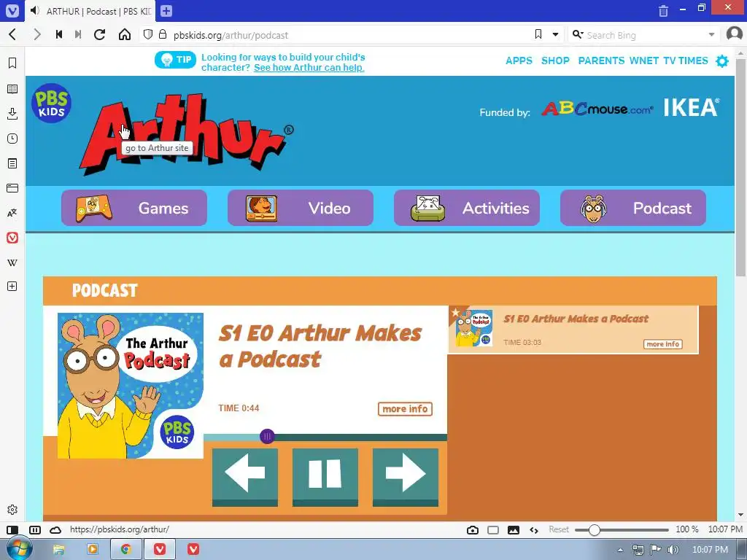The width and height of the screenshot is (747, 560).
Task: Open the shield tracker blocker icon
Action: point(148,34)
